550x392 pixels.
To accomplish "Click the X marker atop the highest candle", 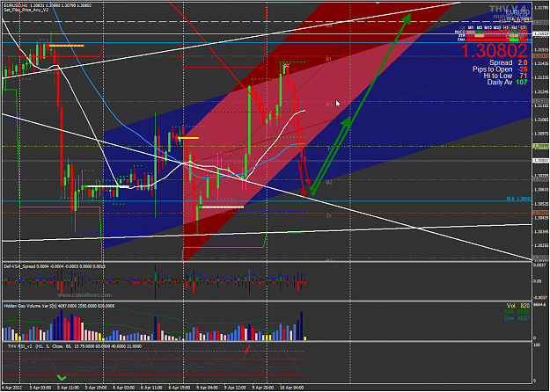I will (287, 66).
